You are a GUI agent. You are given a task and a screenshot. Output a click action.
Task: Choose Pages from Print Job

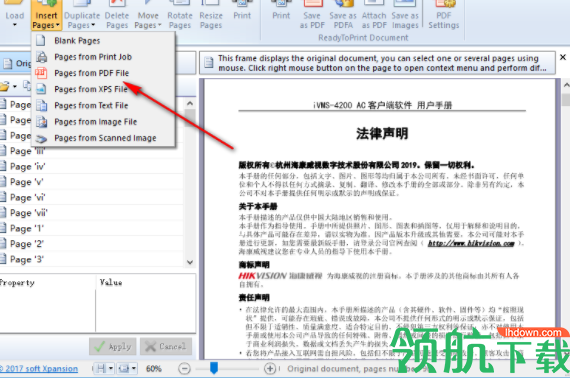tap(103, 57)
